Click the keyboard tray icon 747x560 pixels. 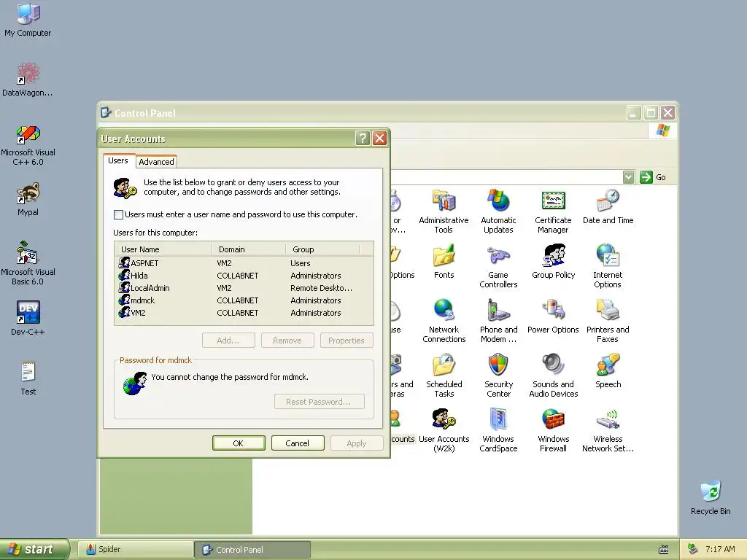[x=664, y=550]
